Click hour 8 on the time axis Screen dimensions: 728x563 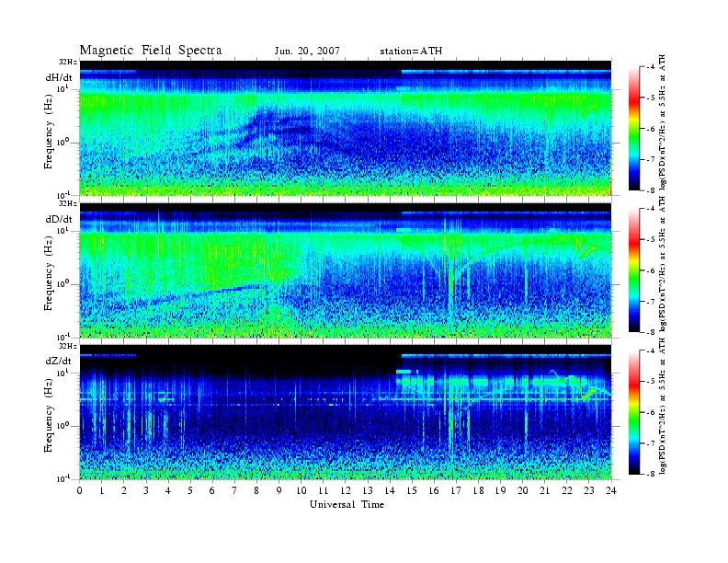(256, 490)
